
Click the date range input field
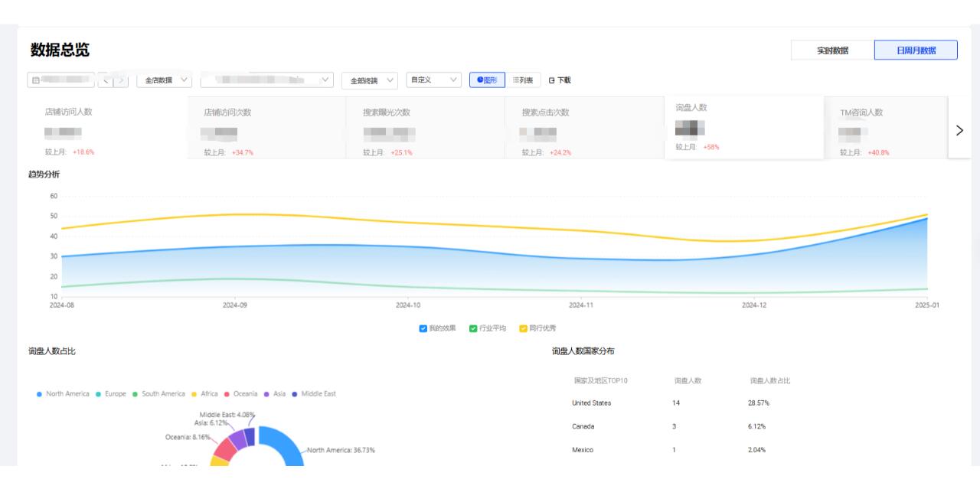[x=61, y=80]
